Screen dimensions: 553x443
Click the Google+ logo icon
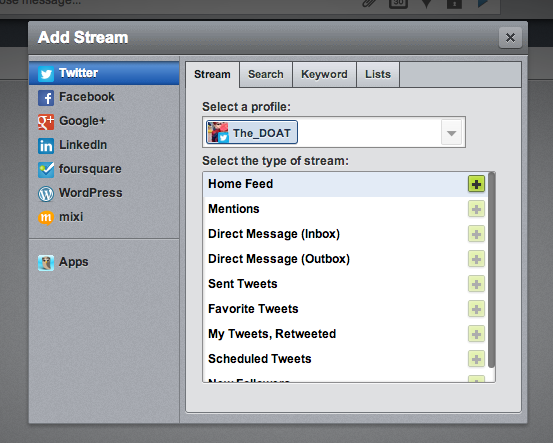click(46, 122)
